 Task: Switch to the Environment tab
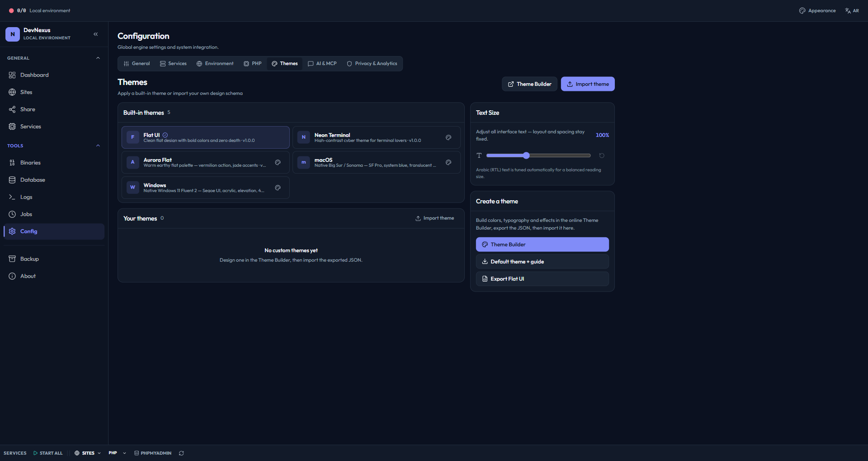215,64
